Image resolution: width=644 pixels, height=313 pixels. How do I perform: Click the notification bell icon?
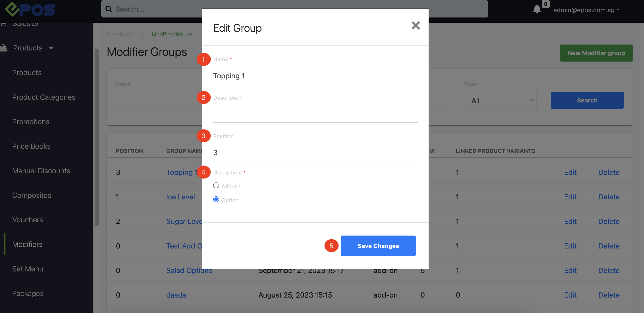[x=537, y=10]
